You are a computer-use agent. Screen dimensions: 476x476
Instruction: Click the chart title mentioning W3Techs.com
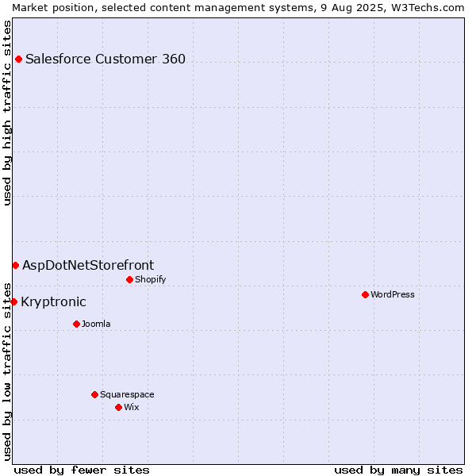[x=238, y=8]
